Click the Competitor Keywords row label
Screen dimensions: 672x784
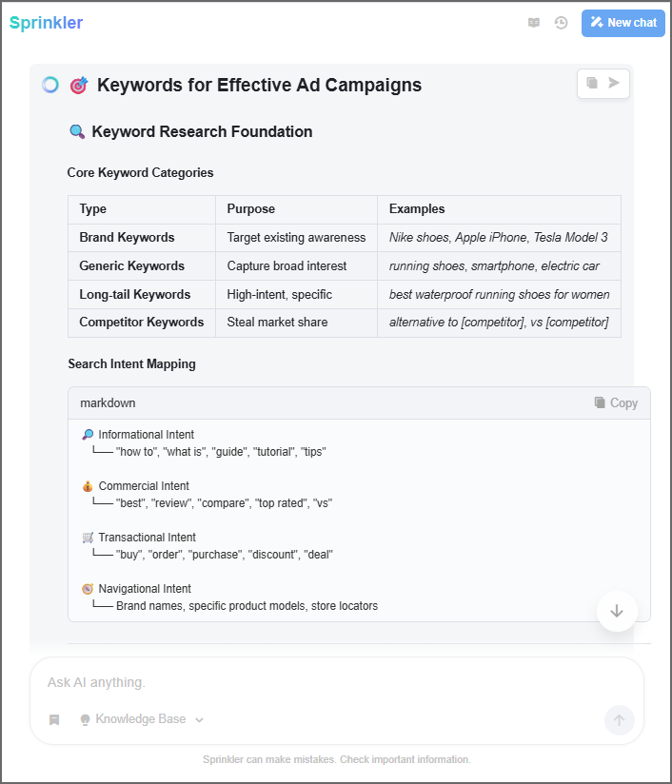[x=141, y=323]
